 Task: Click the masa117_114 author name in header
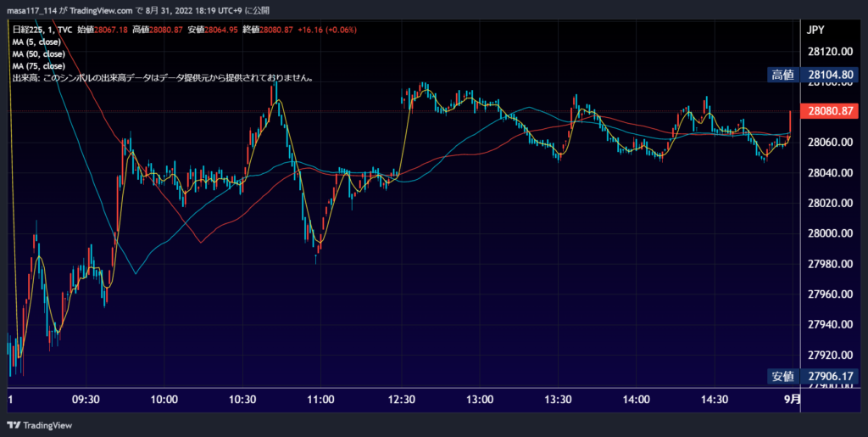[x=32, y=10]
